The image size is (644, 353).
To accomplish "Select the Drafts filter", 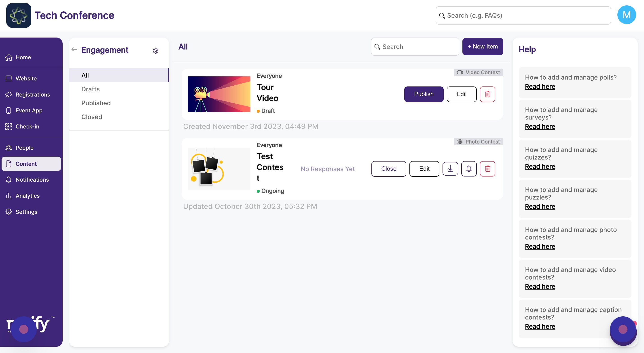I will 90,89.
